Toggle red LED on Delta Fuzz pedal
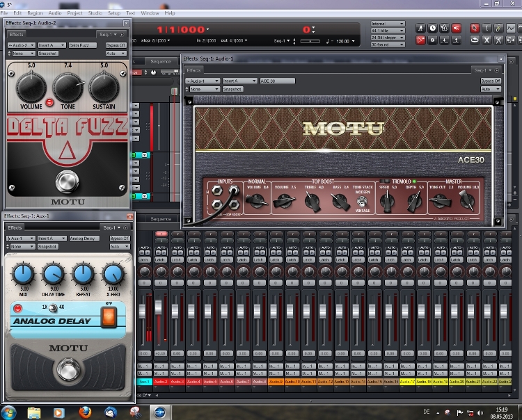This screenshot has width=522, height=420. point(49,102)
